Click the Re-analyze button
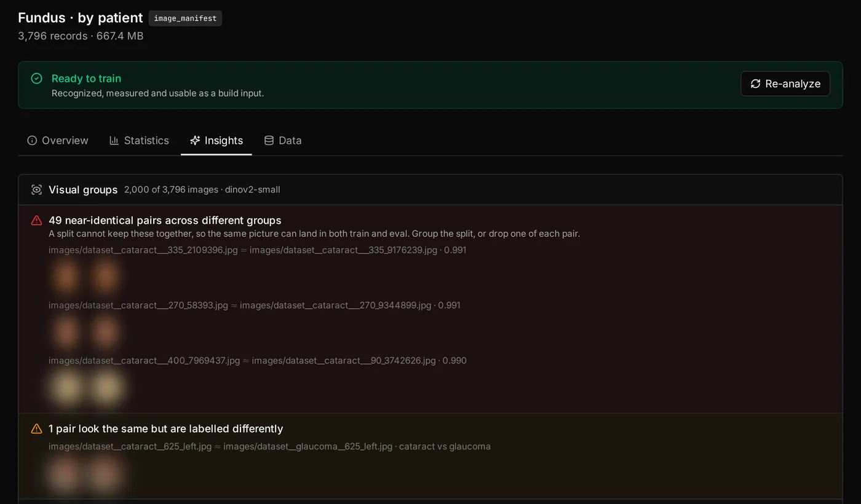The height and width of the screenshot is (504, 861). (x=785, y=84)
